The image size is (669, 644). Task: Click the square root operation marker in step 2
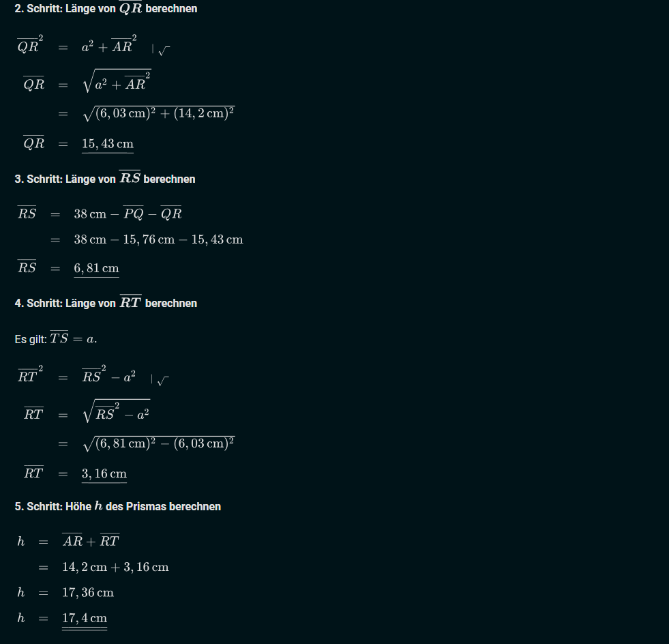coord(160,49)
